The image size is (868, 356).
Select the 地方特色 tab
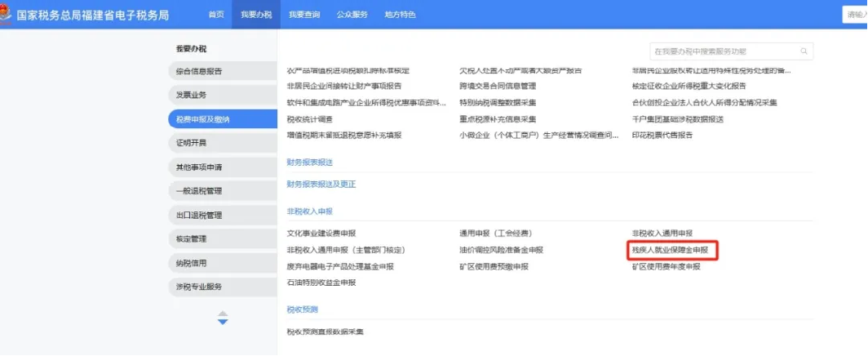399,15
